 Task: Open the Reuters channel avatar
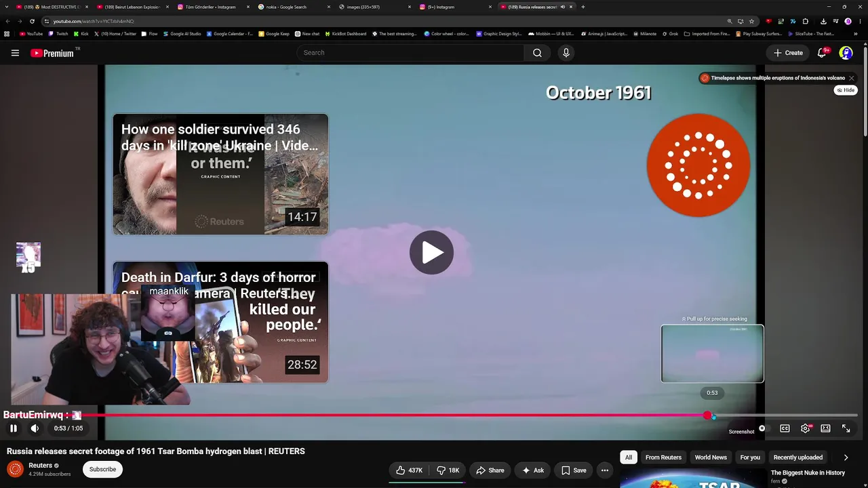[x=15, y=469]
